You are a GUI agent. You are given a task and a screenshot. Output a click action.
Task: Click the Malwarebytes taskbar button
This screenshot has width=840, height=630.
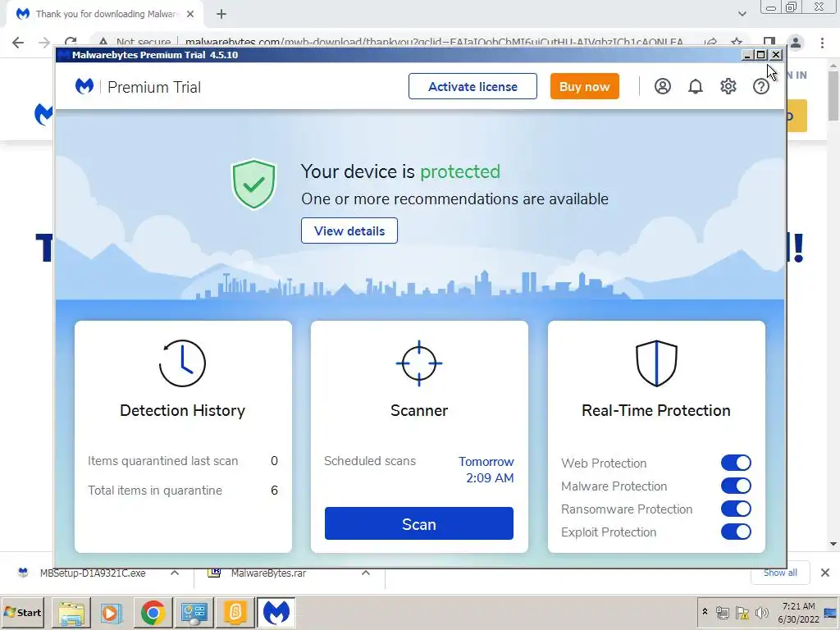point(276,612)
